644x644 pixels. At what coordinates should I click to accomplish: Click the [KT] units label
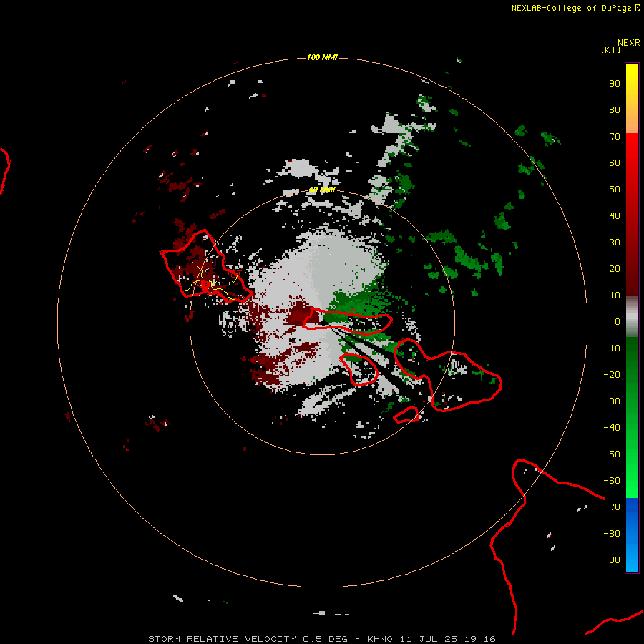(x=611, y=49)
